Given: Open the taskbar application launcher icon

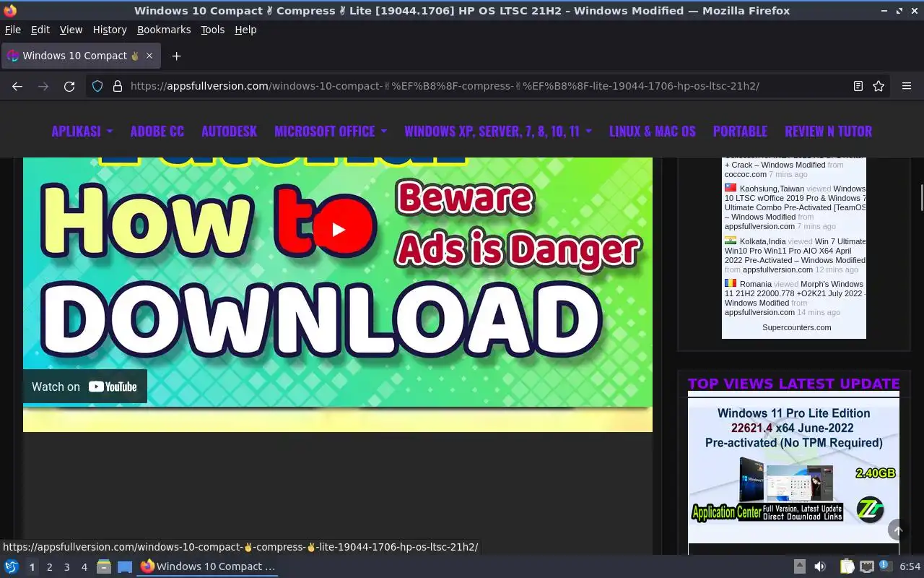Looking at the screenshot, I should [x=12, y=566].
